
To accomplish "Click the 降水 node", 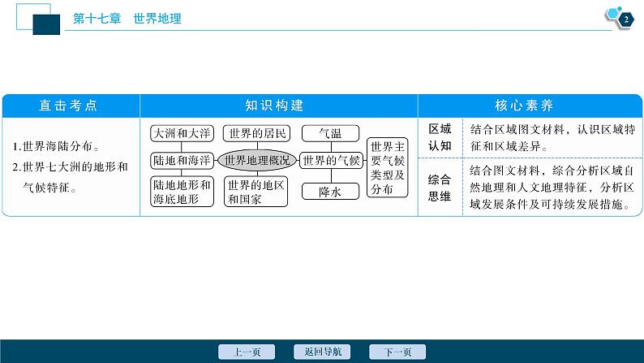I will coord(331,192).
